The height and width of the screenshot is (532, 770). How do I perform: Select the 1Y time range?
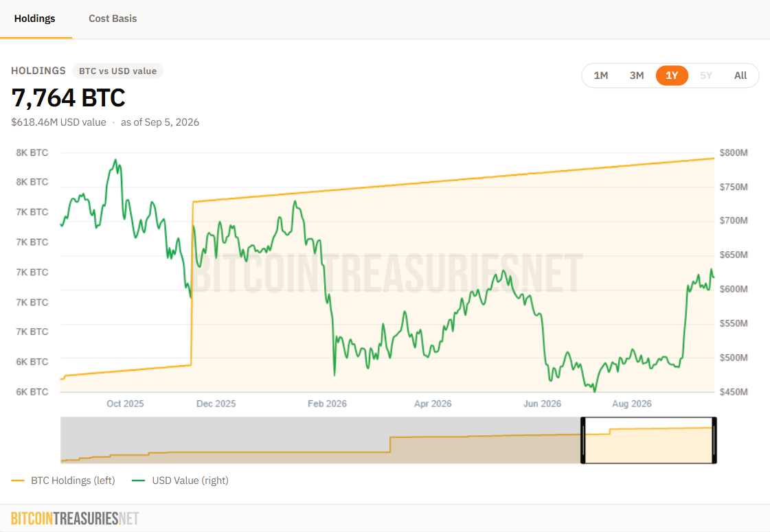tap(672, 76)
